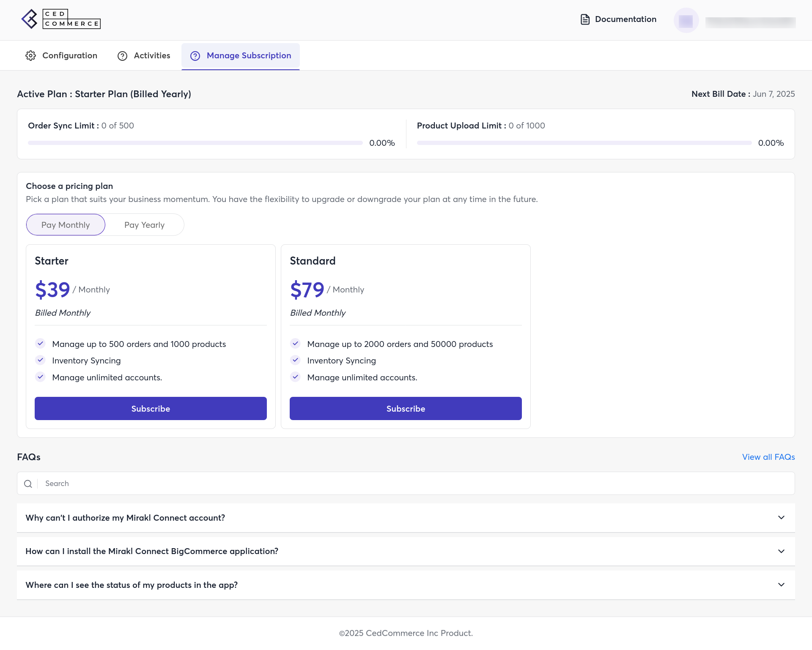Expand the BigCommerce install FAQ chevron
This screenshot has height=650, width=812.
point(781,552)
